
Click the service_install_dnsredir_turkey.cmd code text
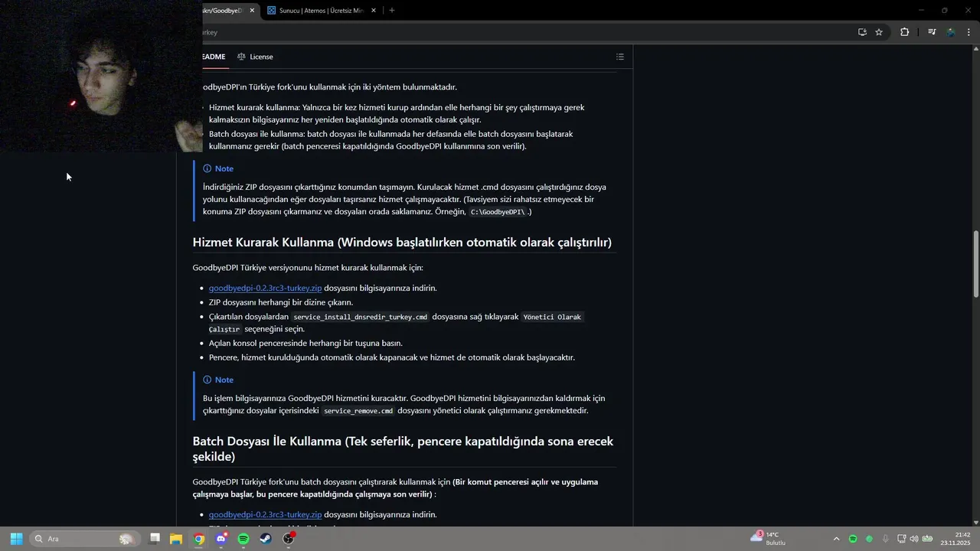(x=361, y=317)
